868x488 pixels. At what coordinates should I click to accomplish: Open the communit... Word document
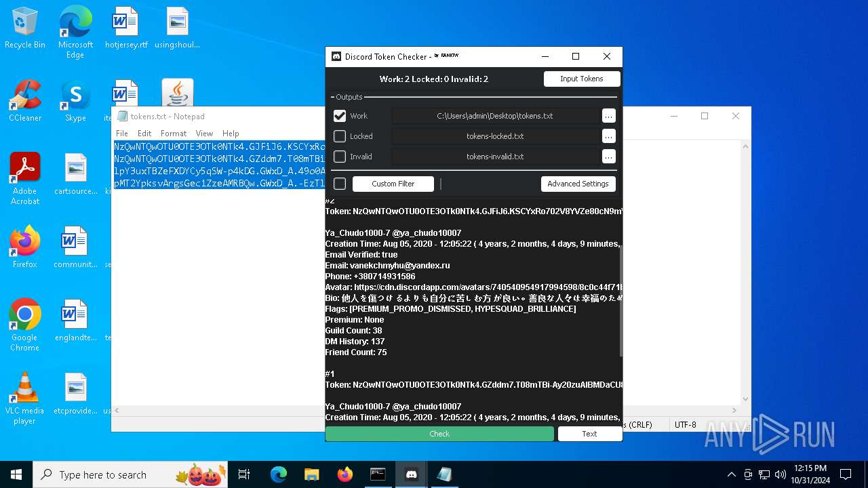[x=75, y=247]
